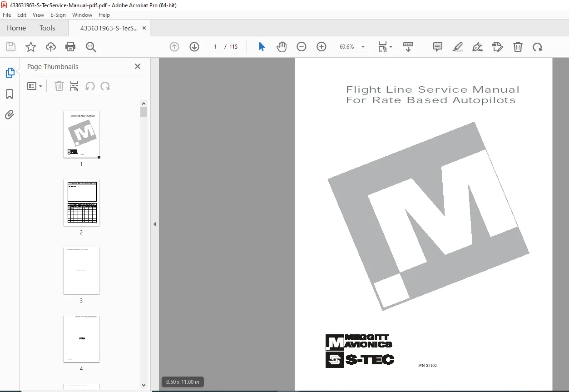Open the Help menu
This screenshot has height=392, width=569.
pyautogui.click(x=104, y=15)
